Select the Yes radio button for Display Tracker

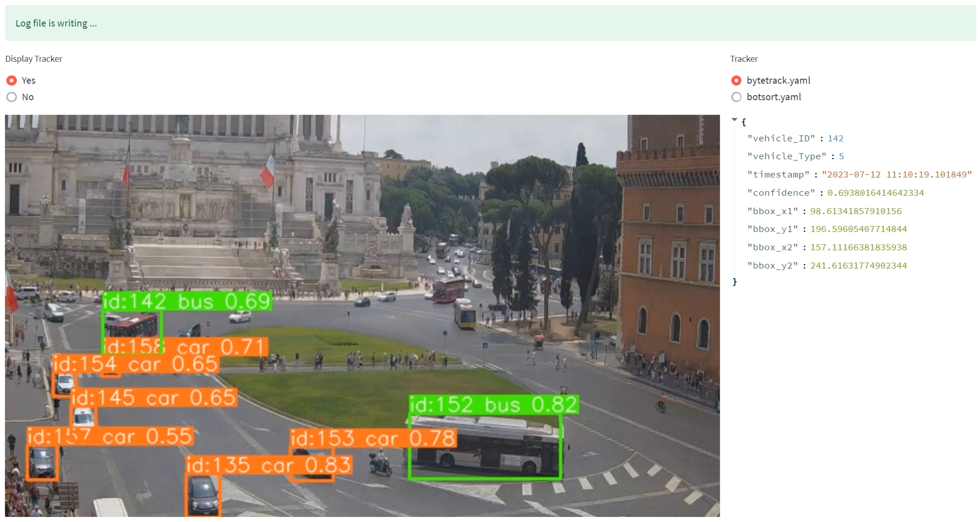(12, 81)
